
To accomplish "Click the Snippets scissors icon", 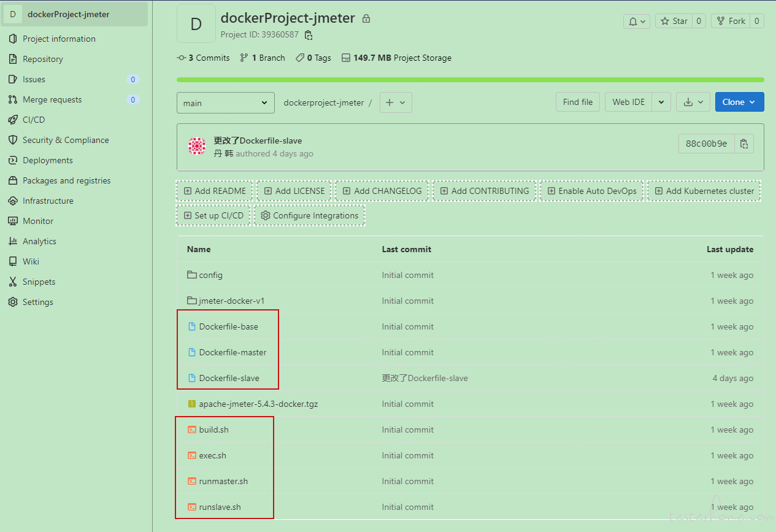I will click(12, 282).
